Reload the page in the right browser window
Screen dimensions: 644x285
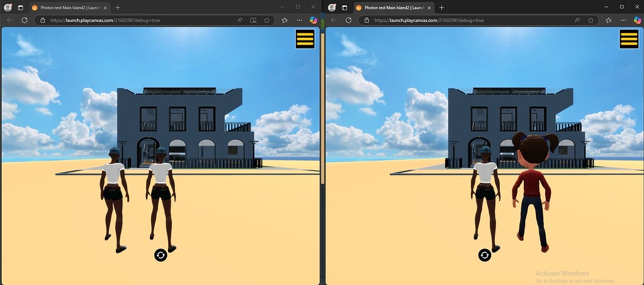coord(348,20)
